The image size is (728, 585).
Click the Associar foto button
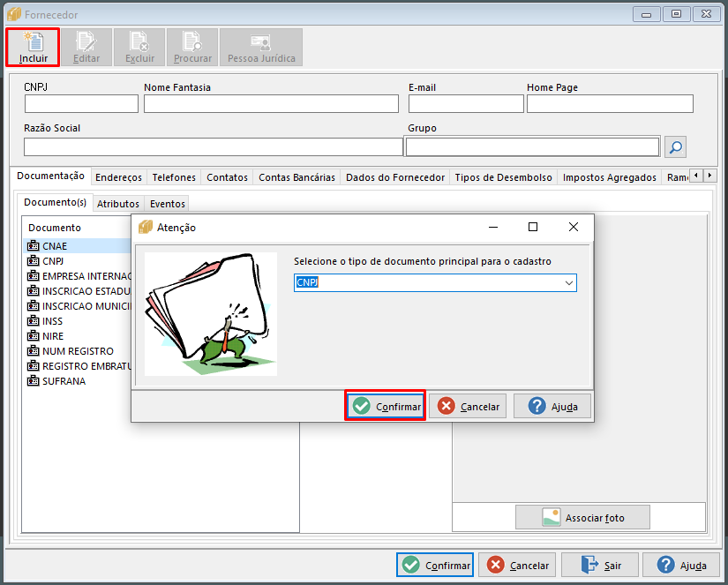[582, 517]
